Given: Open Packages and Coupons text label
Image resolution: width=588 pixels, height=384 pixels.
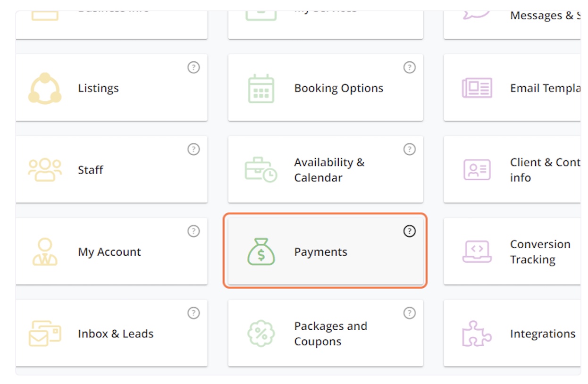Looking at the screenshot, I should pos(330,334).
